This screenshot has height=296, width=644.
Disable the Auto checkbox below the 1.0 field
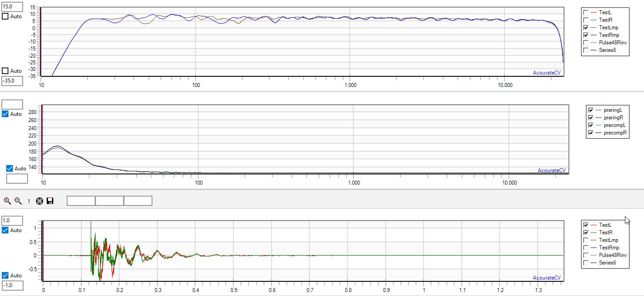point(5,230)
